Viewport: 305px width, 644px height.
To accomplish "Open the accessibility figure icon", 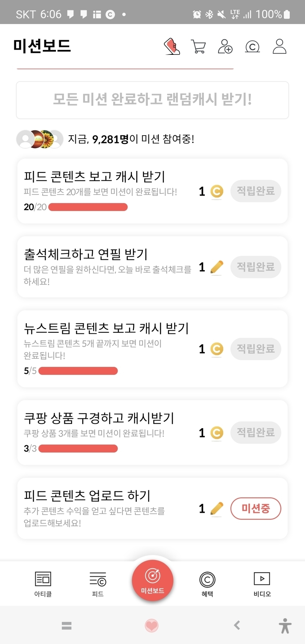I will point(285,625).
